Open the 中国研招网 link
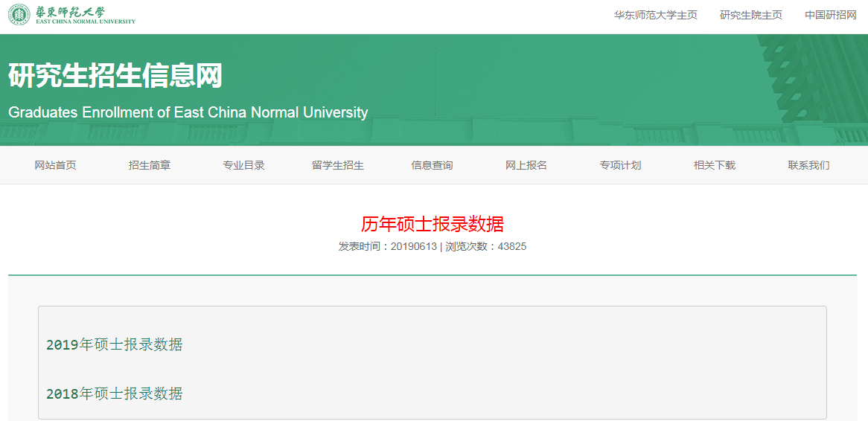This screenshot has height=421, width=868. [830, 15]
